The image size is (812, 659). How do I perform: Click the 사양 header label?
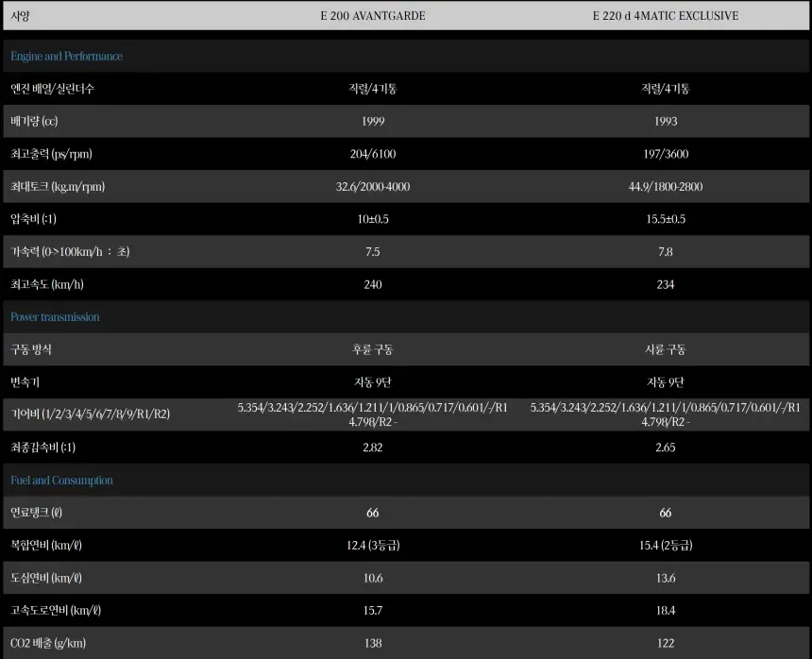20,15
